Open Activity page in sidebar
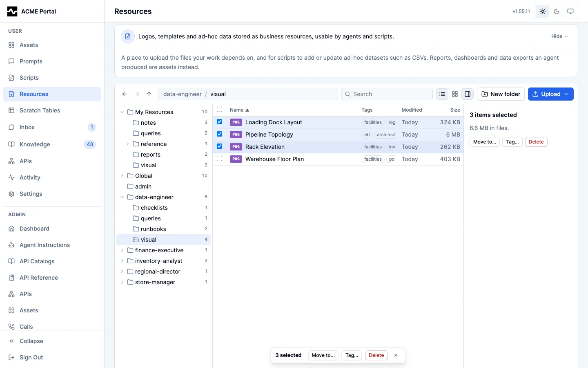The width and height of the screenshot is (588, 368). pos(52,177)
